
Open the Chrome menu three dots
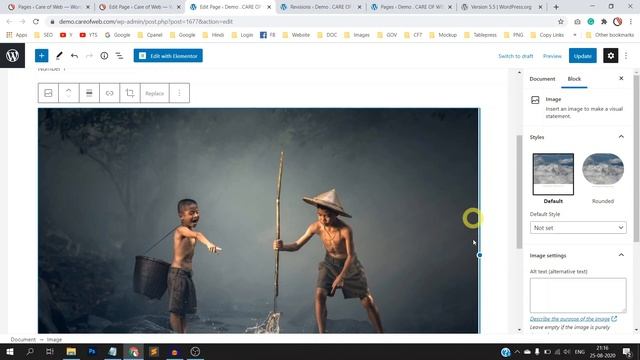[631, 22]
